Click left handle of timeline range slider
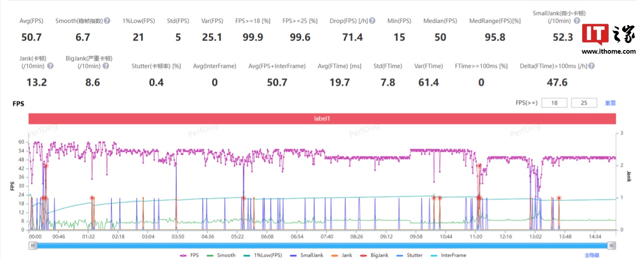Viewport: 644px width, 259px height. (x=33, y=245)
